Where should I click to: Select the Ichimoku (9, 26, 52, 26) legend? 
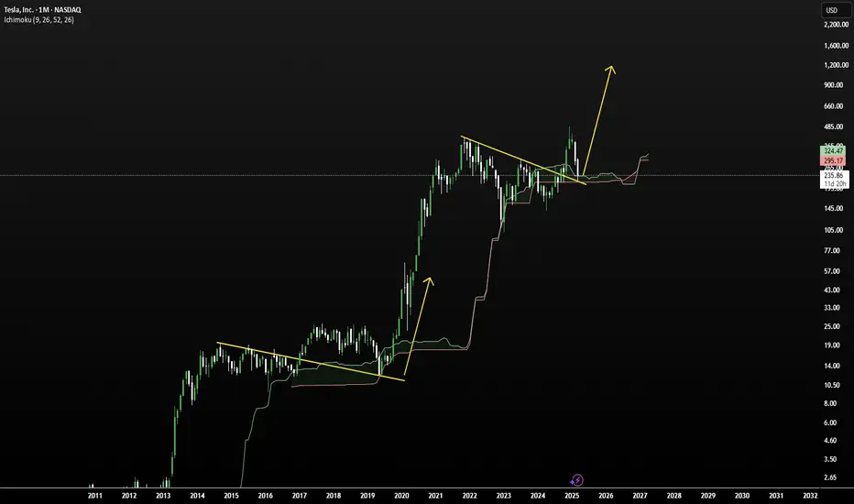pos(38,19)
